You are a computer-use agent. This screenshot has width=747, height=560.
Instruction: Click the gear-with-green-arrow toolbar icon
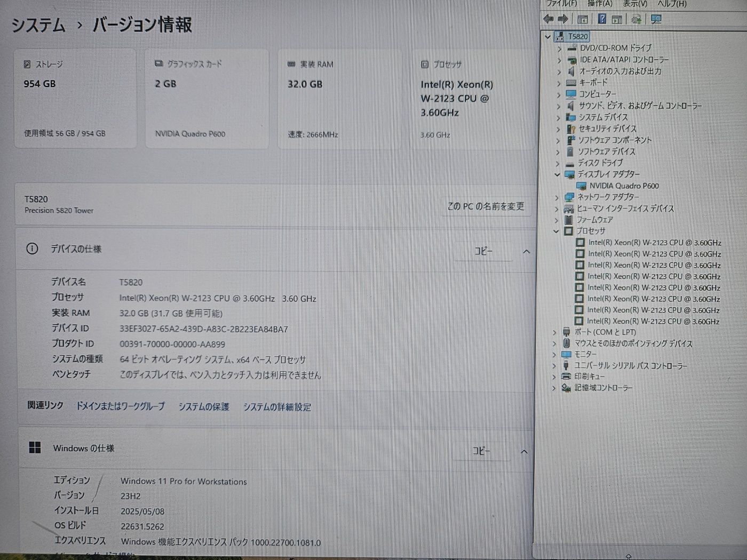tap(636, 19)
